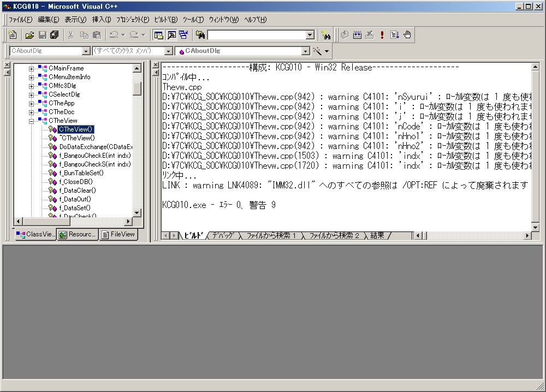Open the 挿入(I) menu
546x392 pixels.
pos(102,20)
